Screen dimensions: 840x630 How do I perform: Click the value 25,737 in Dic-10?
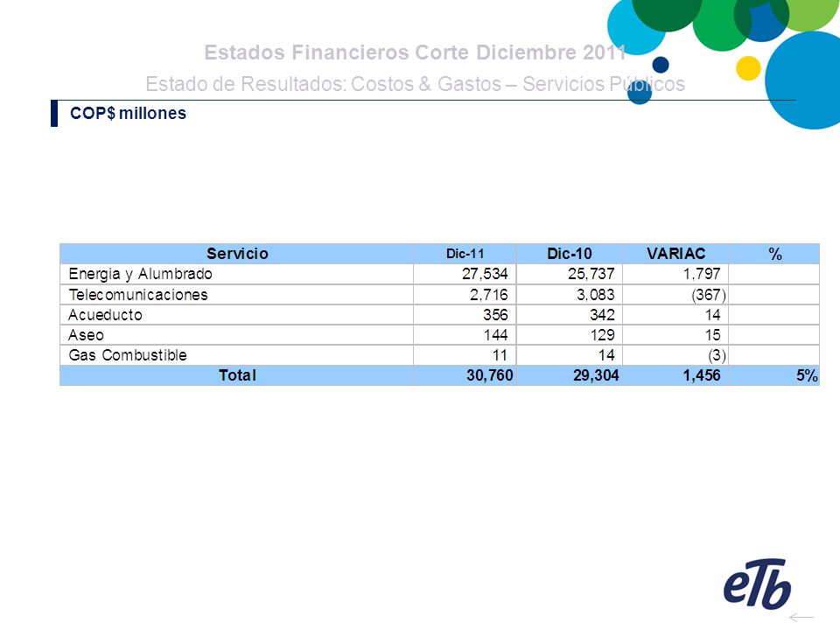tap(591, 274)
